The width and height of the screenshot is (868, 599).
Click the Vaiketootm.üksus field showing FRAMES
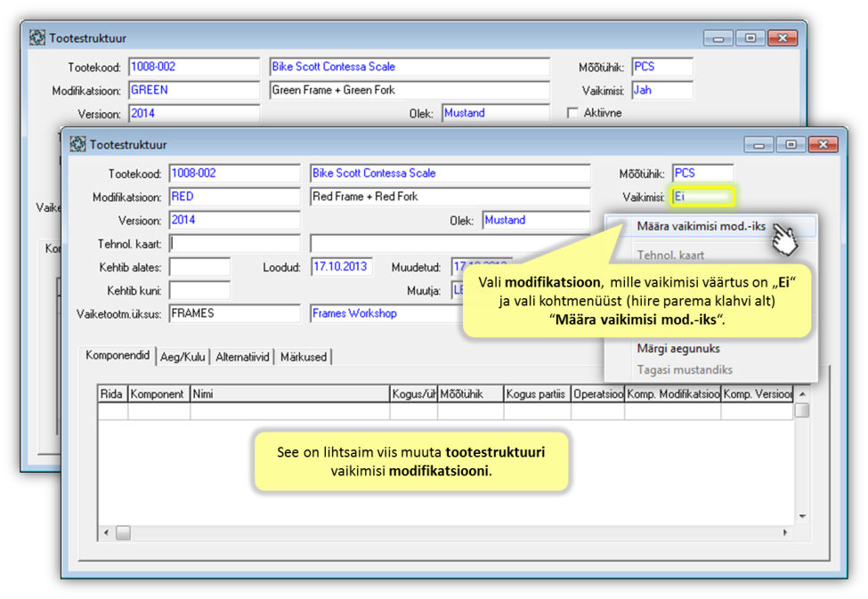[x=235, y=313]
